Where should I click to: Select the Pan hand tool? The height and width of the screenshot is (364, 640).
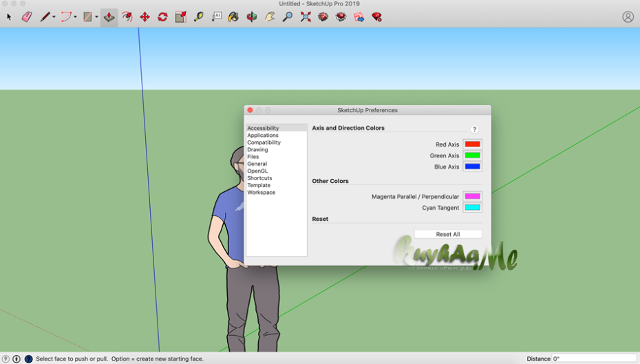click(269, 17)
